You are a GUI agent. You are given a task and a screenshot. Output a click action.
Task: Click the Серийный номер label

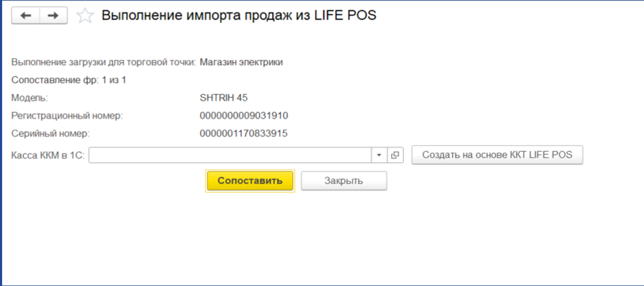(x=51, y=133)
